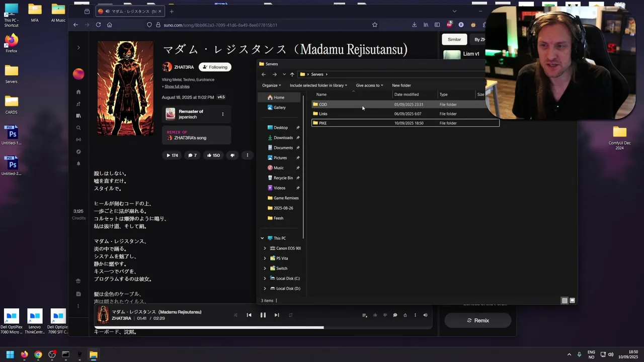This screenshot has width=644, height=362.
Task: Select the Suno browser tab
Action: tap(130, 11)
